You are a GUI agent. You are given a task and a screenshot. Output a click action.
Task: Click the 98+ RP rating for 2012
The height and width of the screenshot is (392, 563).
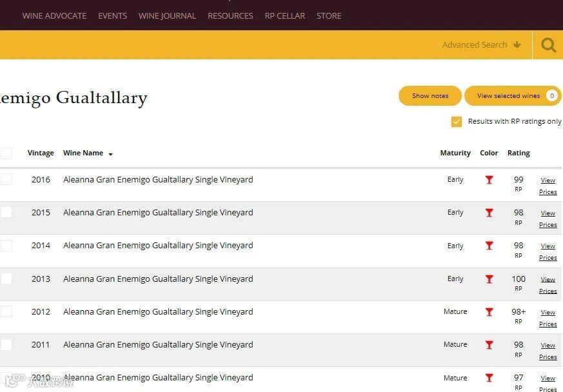[519, 316]
